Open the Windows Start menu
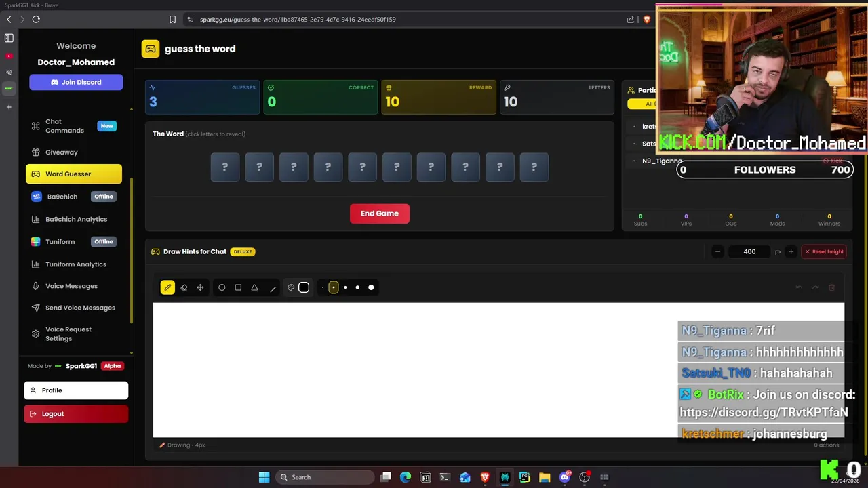This screenshot has height=488, width=868. pyautogui.click(x=264, y=477)
